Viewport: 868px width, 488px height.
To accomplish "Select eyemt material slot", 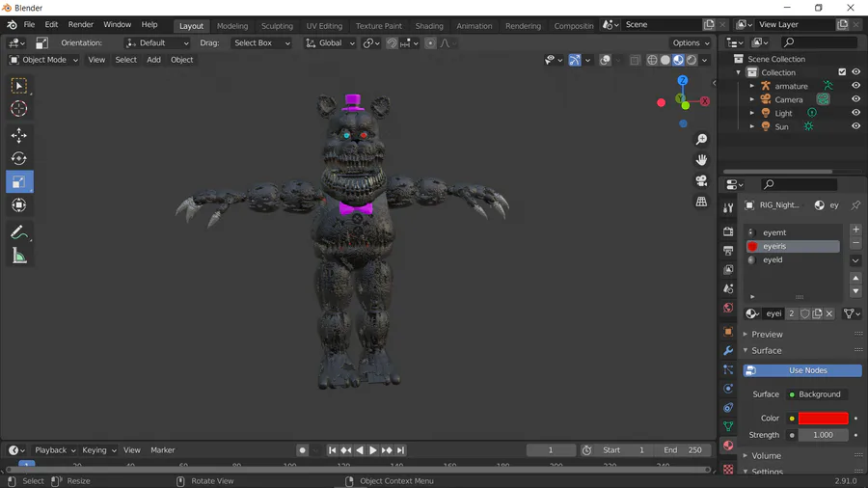I will pyautogui.click(x=794, y=232).
